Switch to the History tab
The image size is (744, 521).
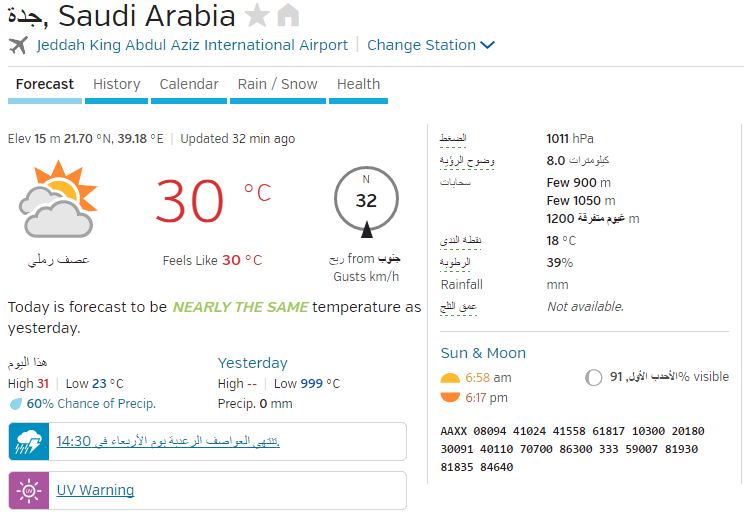coord(116,84)
